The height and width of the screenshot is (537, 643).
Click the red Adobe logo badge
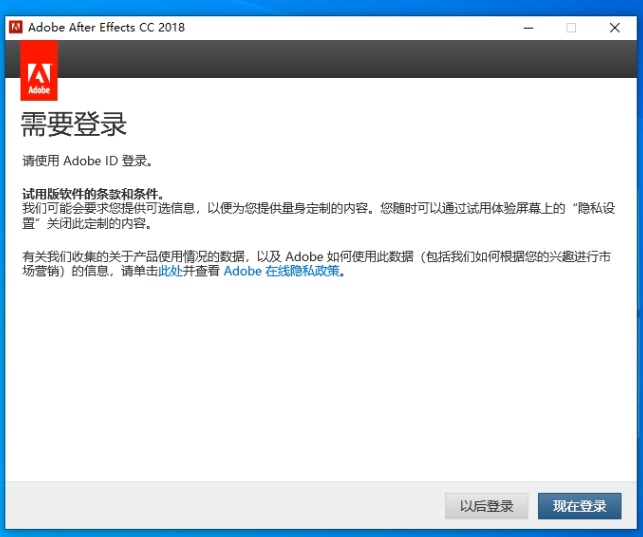point(39,71)
